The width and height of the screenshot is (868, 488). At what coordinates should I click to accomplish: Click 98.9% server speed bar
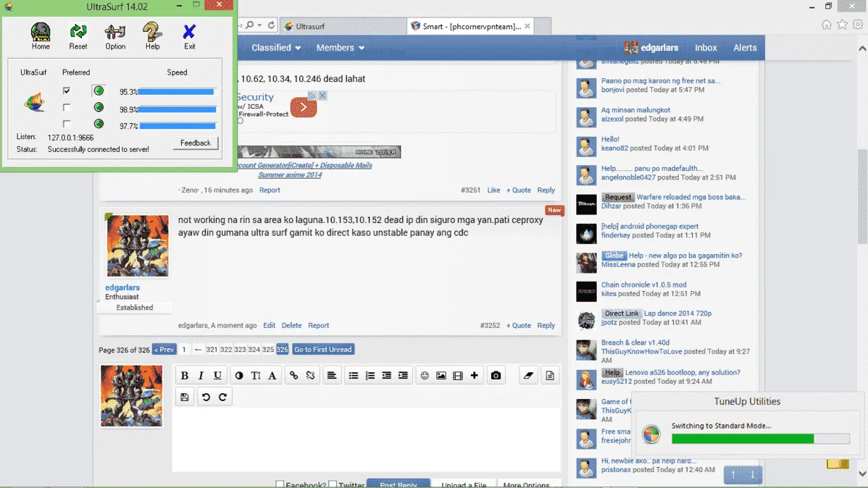click(177, 109)
